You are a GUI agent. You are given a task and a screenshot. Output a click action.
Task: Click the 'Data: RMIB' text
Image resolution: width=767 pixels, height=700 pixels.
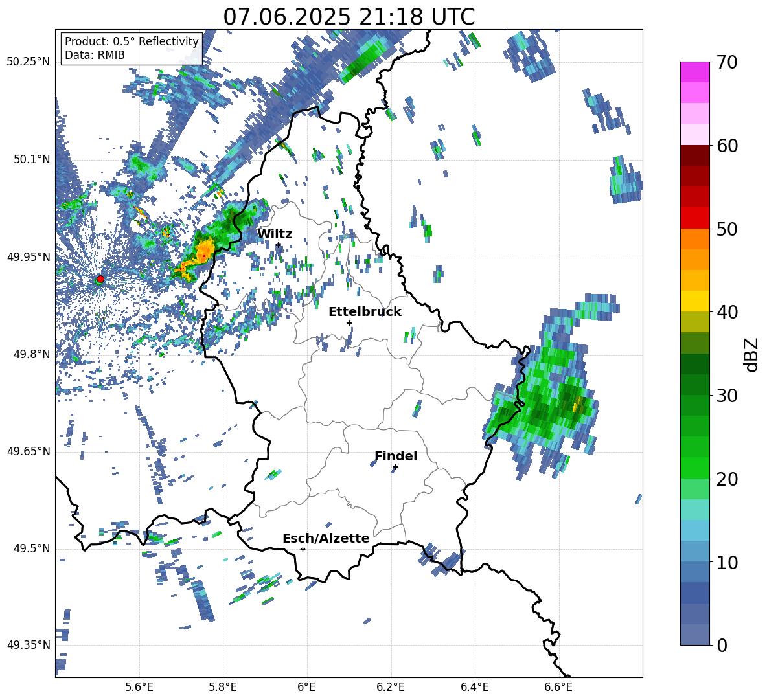95,55
